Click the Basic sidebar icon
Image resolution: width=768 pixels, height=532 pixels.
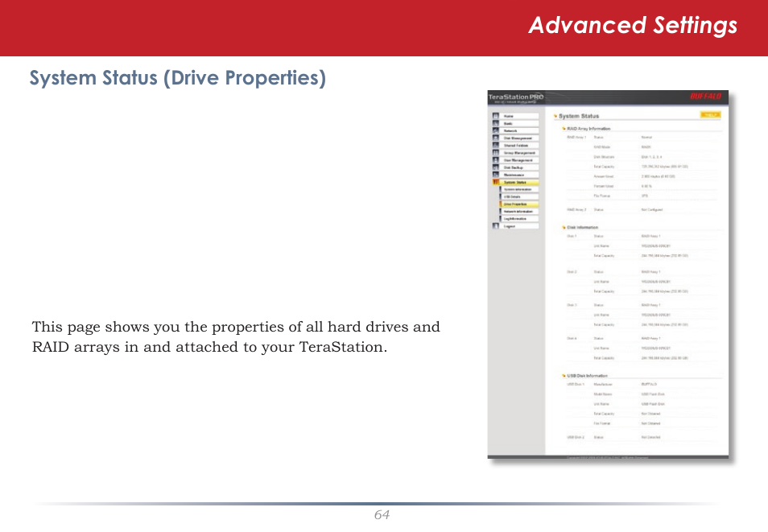[496, 123]
